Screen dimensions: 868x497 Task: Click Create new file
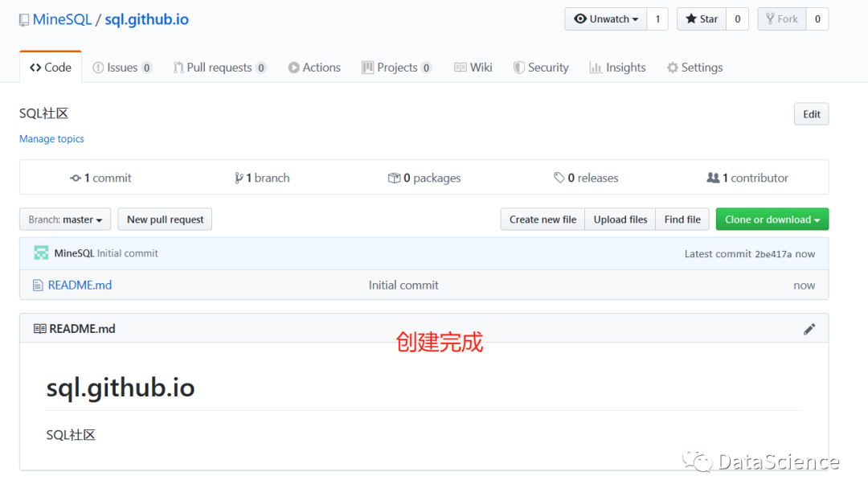[x=542, y=220]
